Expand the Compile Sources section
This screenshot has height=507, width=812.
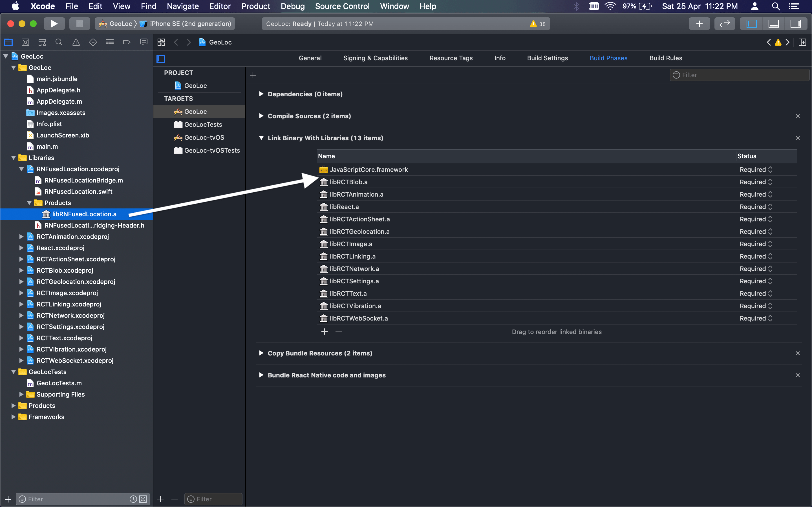pos(261,116)
